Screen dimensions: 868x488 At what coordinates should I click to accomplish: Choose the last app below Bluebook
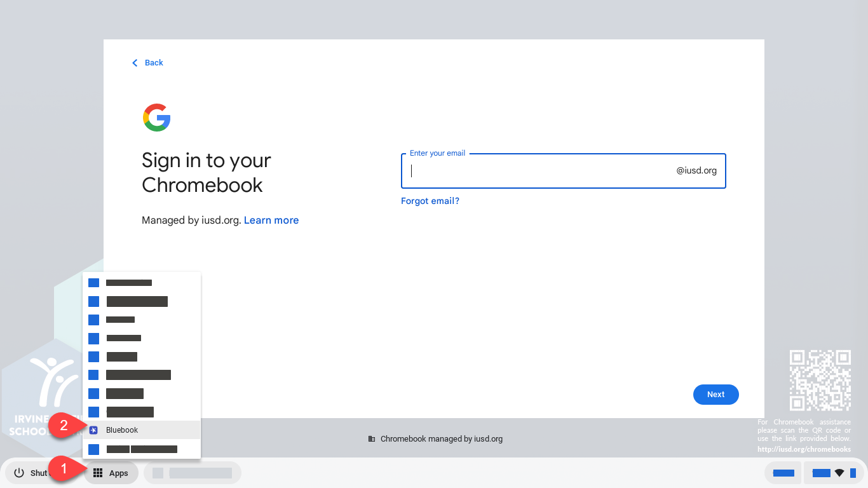[142, 449]
